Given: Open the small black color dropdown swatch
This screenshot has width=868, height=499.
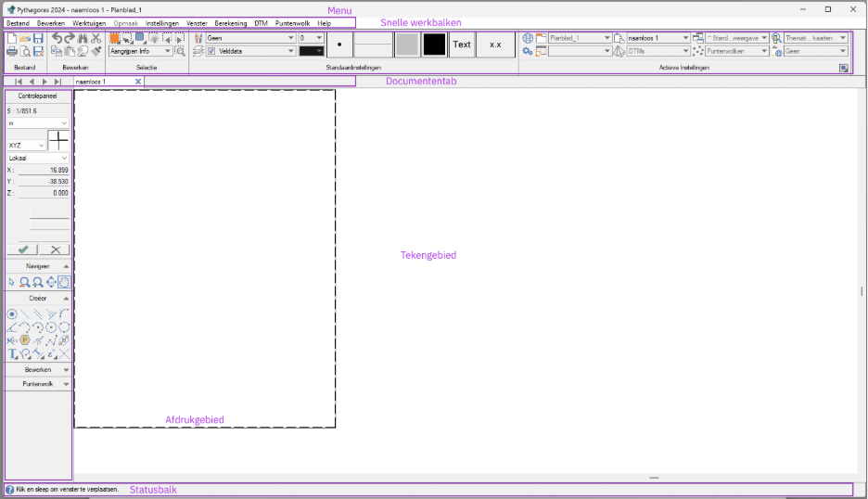Looking at the screenshot, I should (311, 51).
